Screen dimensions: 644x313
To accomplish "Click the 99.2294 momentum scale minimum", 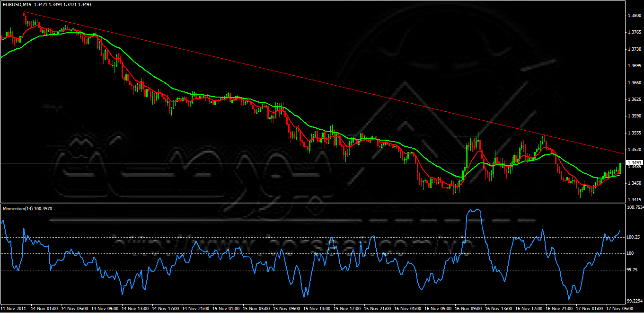I will point(635,301).
